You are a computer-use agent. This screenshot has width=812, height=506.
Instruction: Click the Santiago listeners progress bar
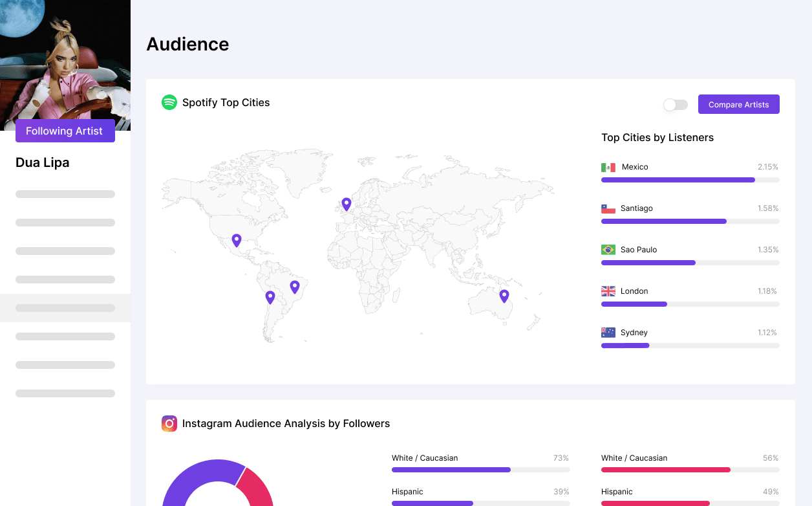(x=690, y=221)
